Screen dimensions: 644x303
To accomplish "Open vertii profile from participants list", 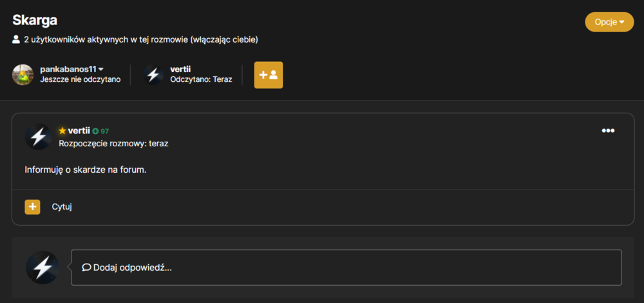I will tap(180, 69).
